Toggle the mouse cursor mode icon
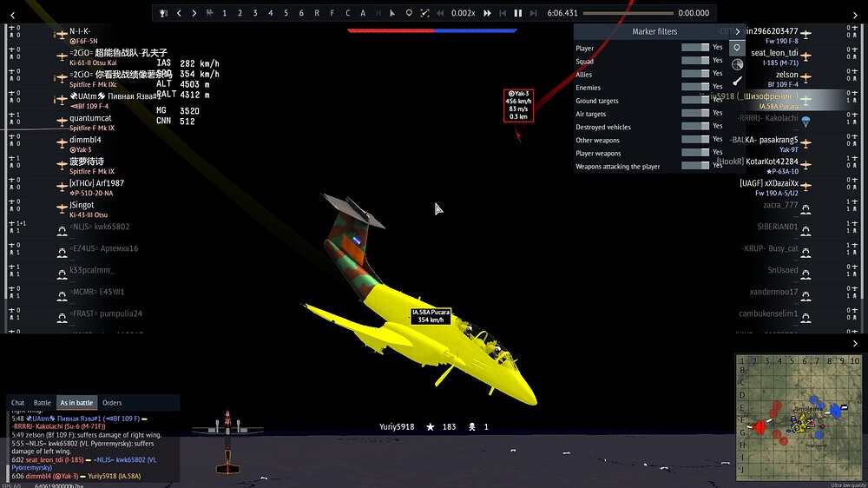 pyautogui.click(x=392, y=13)
